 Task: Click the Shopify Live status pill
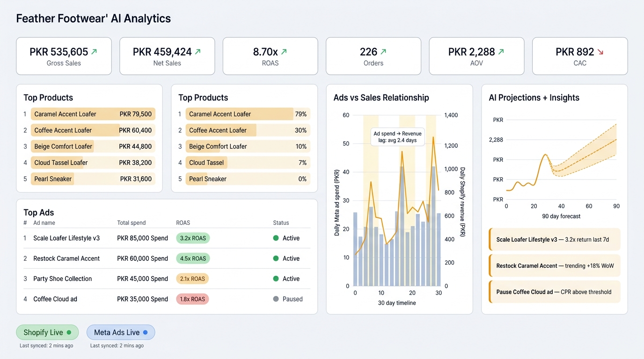47,332
